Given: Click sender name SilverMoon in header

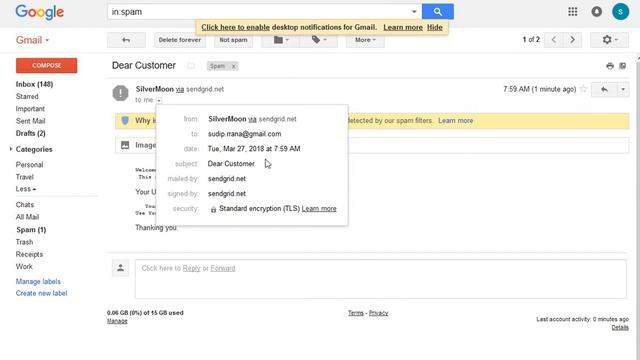Looking at the screenshot, I should pyautogui.click(x=155, y=89).
